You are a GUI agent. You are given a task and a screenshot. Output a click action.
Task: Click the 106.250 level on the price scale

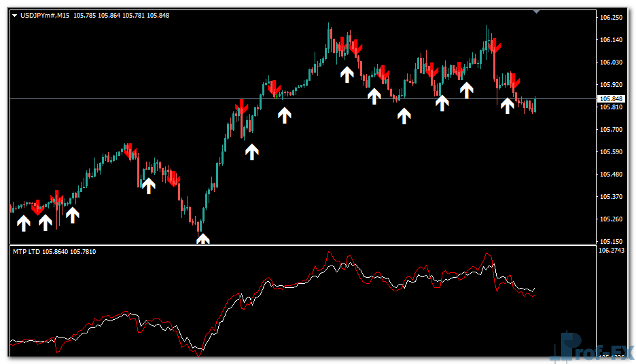[612, 18]
